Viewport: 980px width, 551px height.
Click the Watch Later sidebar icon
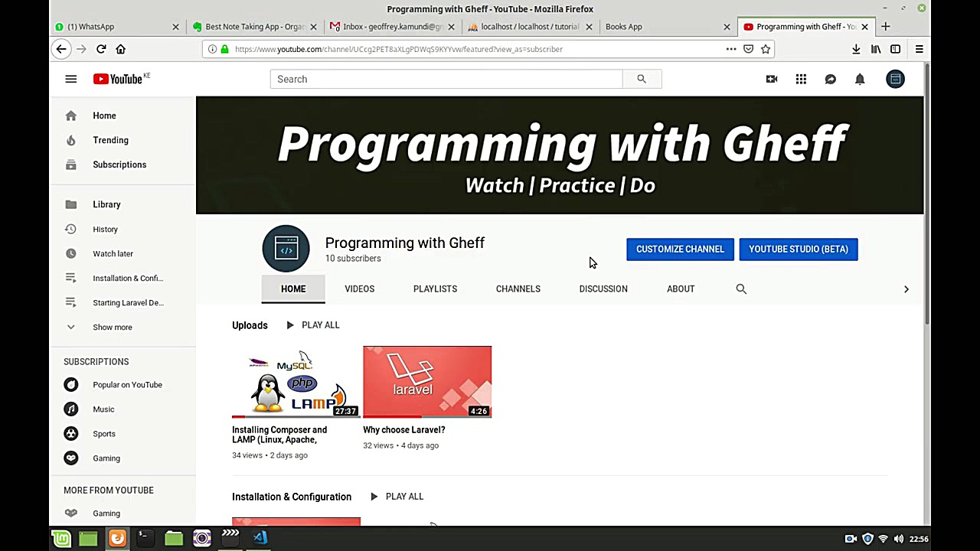tap(70, 253)
